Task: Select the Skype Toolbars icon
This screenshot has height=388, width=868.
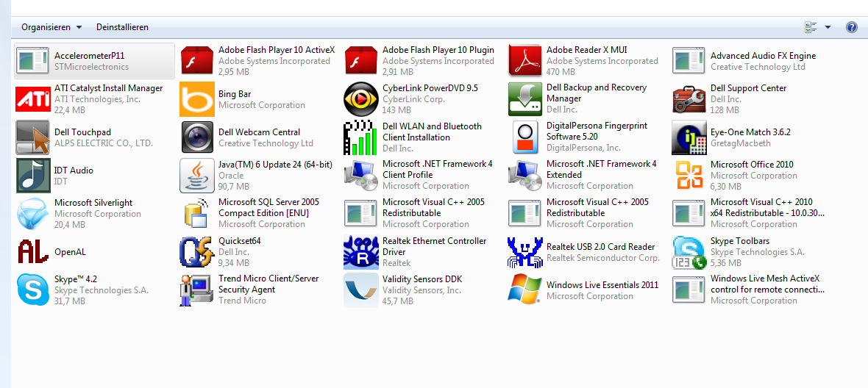Action: pyautogui.click(x=689, y=252)
